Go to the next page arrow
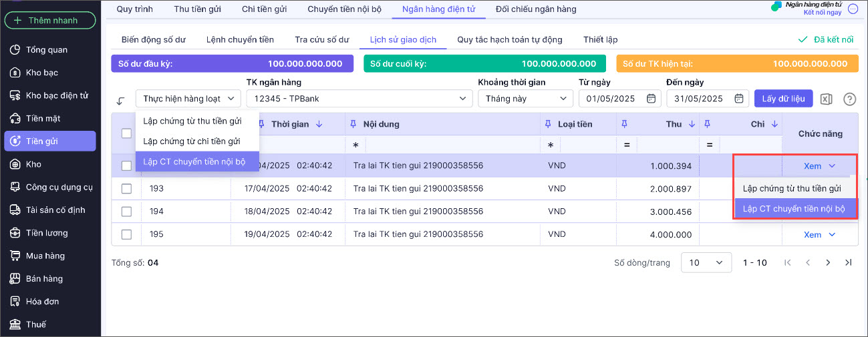 [828, 263]
